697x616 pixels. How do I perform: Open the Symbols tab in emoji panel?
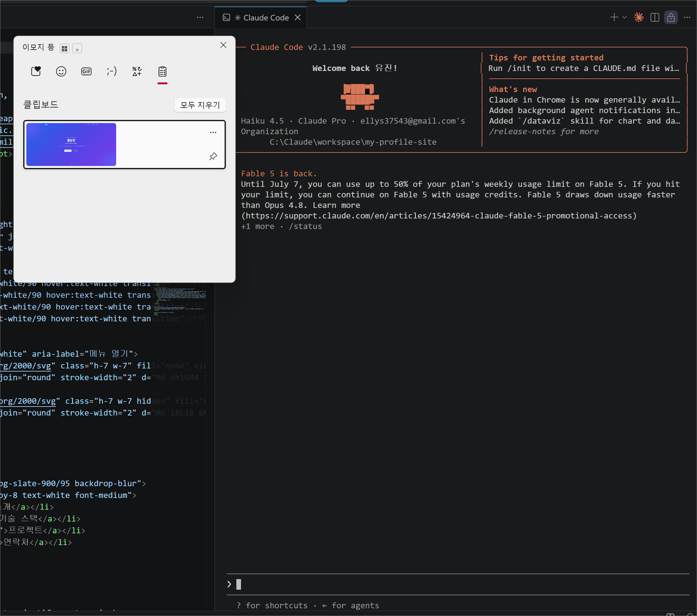[137, 71]
